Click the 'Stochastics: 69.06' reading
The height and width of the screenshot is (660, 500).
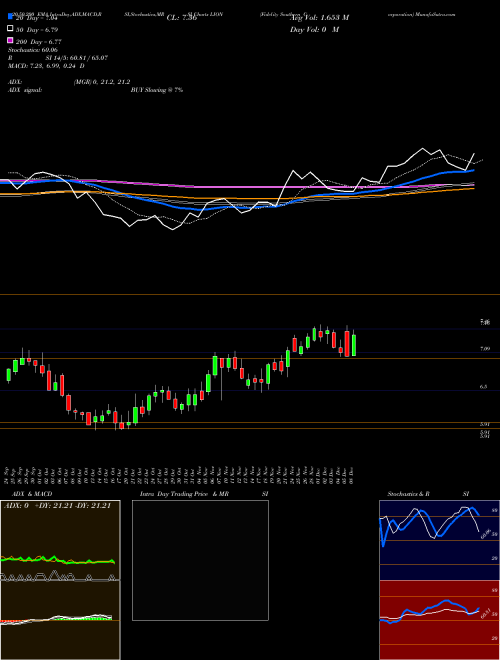[33, 50]
